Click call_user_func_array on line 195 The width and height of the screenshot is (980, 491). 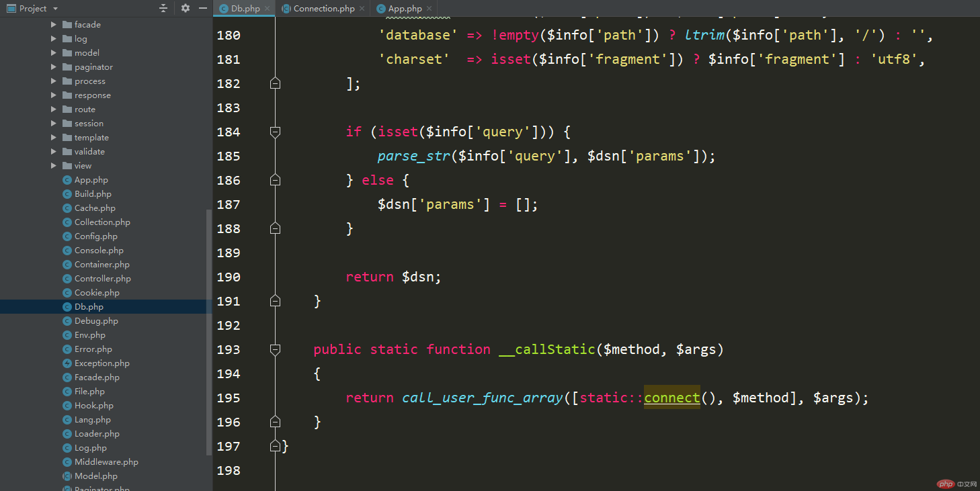(482, 398)
